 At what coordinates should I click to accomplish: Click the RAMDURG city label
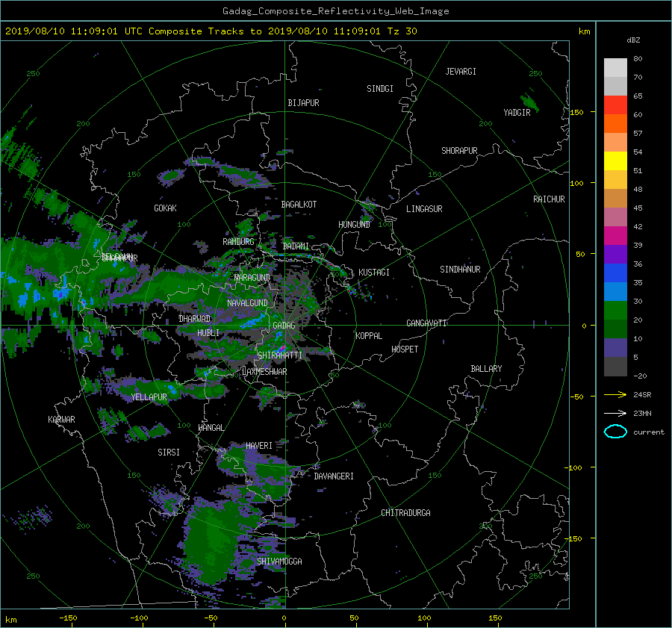pos(238,242)
